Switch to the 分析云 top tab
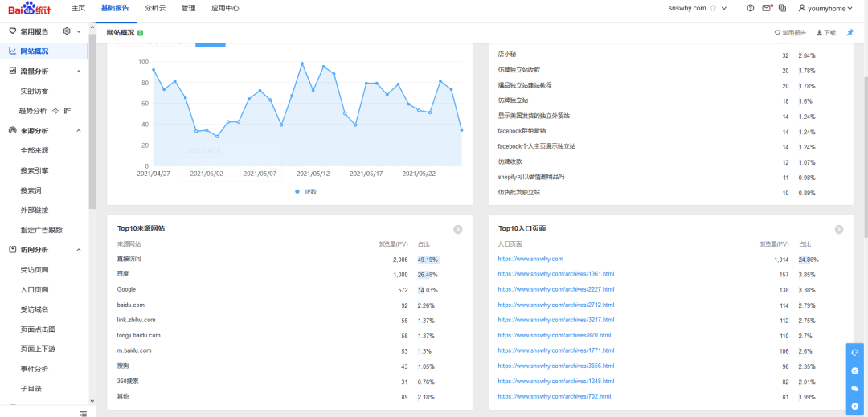The height and width of the screenshot is (417, 868). (156, 8)
